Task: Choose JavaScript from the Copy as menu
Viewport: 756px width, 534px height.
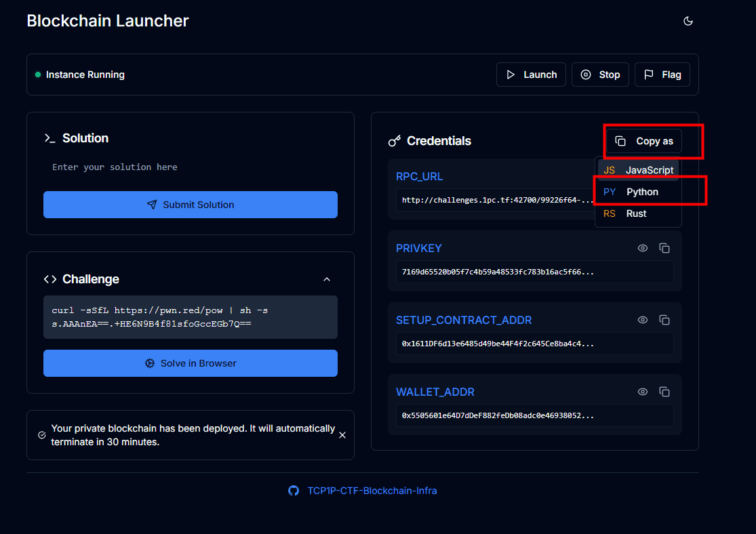Action: point(638,170)
